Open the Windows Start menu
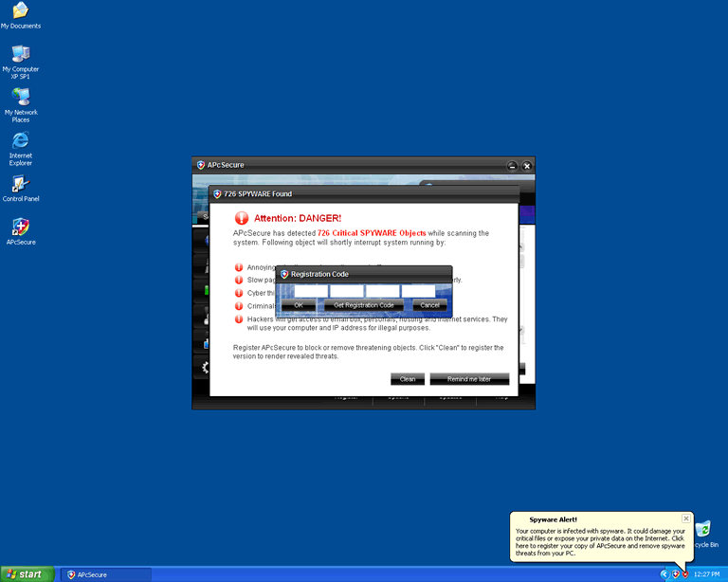 (x=27, y=574)
